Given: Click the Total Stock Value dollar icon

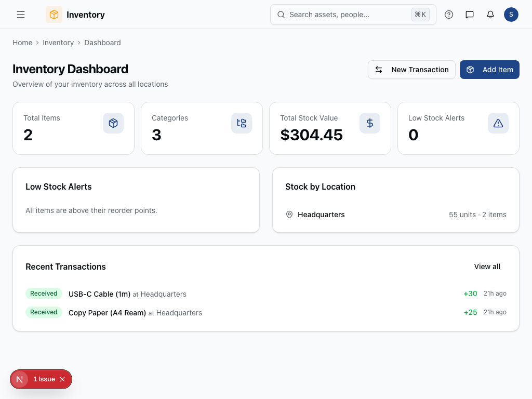Looking at the screenshot, I should point(370,123).
